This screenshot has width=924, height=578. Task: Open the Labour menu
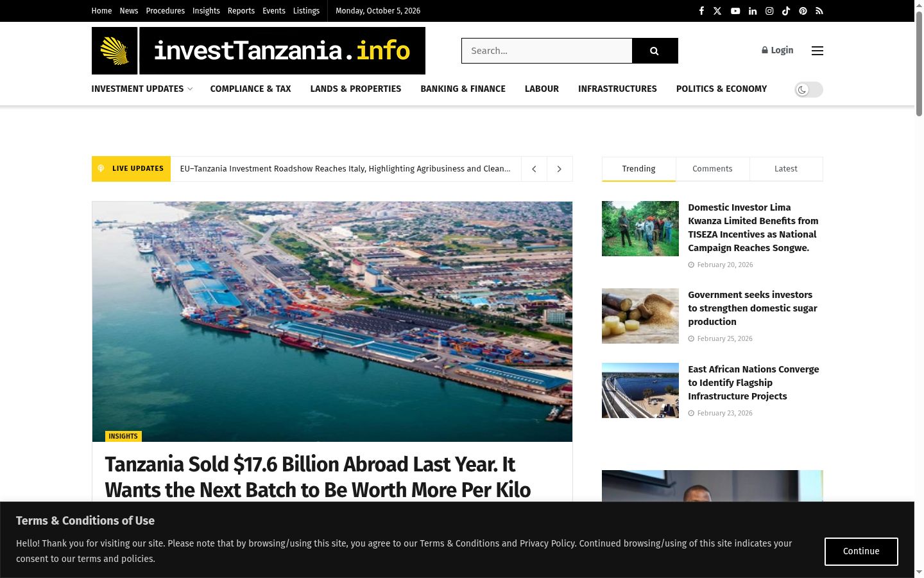[x=542, y=89]
